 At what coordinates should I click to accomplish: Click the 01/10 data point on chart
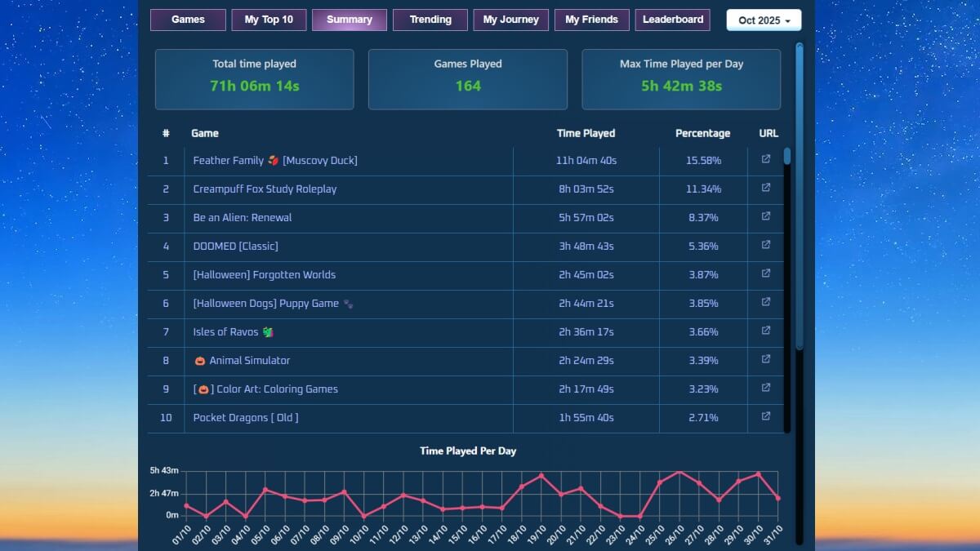pyautogui.click(x=186, y=506)
